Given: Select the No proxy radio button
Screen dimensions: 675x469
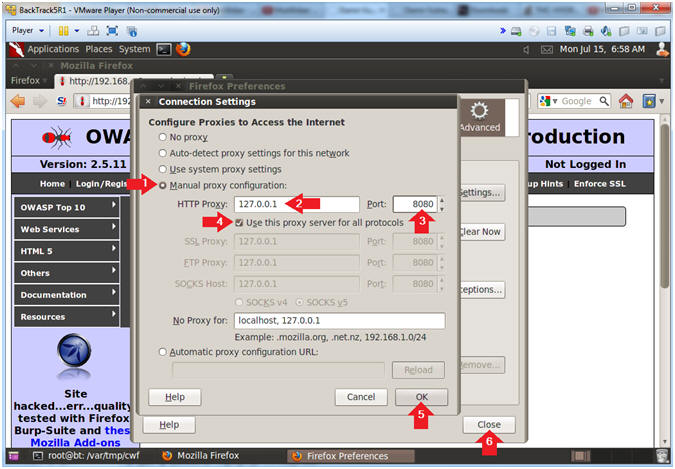Looking at the screenshot, I should 162,137.
